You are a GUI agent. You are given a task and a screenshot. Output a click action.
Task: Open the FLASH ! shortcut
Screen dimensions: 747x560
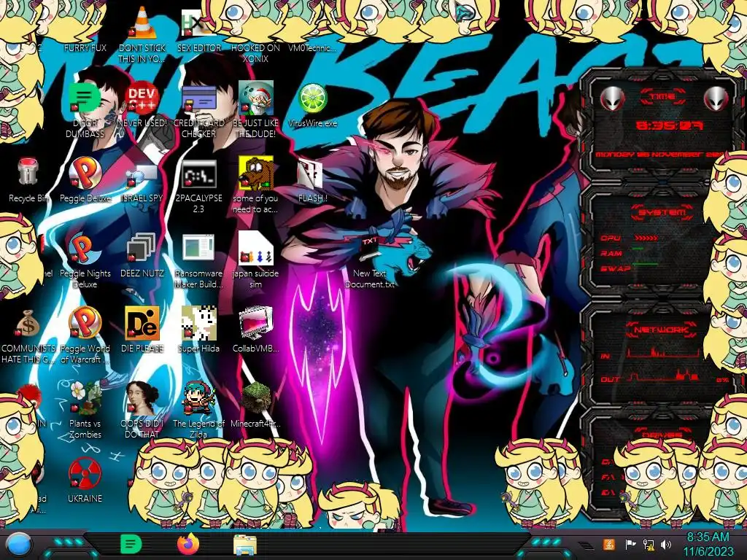pos(312,181)
